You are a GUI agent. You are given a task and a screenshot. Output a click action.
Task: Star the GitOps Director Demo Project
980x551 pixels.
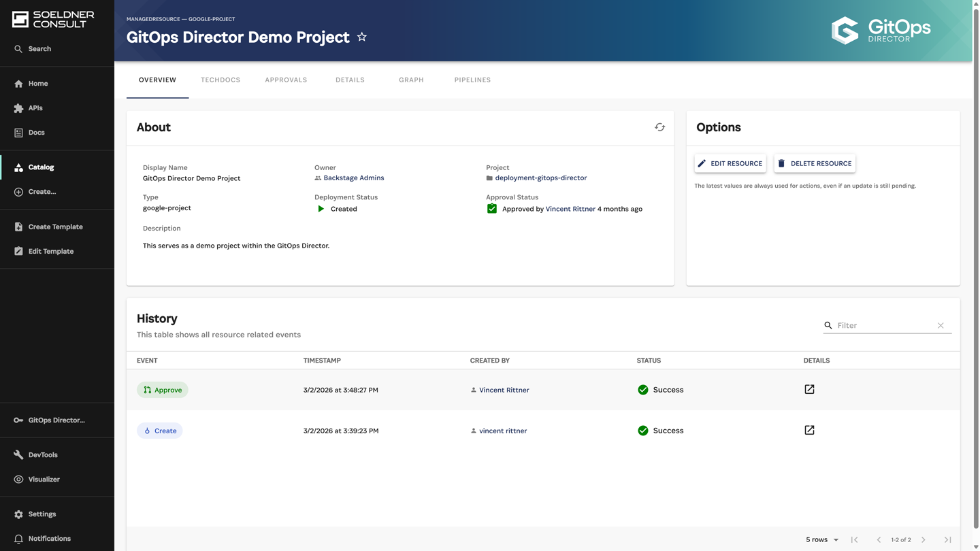click(x=362, y=37)
